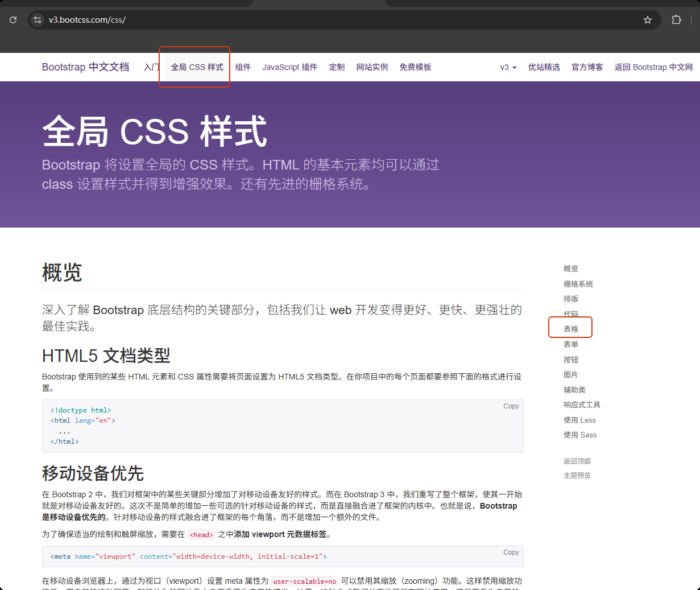Switch to the 组件 navigation item
This screenshot has width=700, height=590.
point(243,67)
